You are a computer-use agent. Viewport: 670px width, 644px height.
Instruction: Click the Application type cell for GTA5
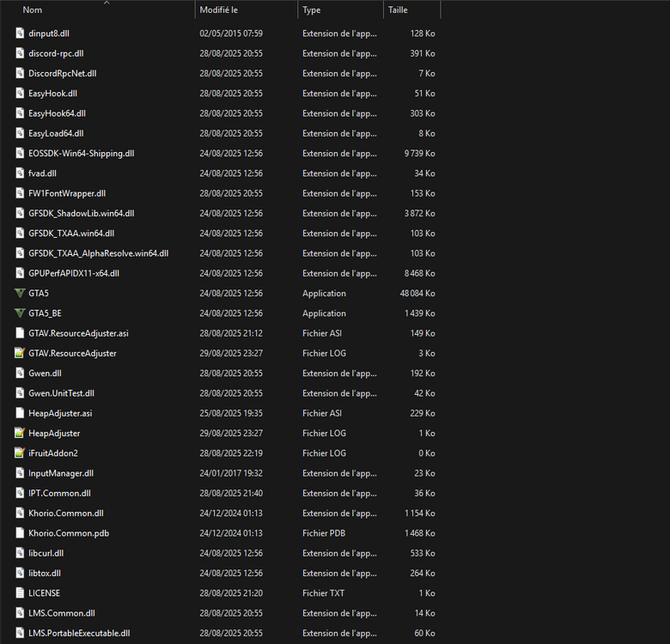[325, 294]
